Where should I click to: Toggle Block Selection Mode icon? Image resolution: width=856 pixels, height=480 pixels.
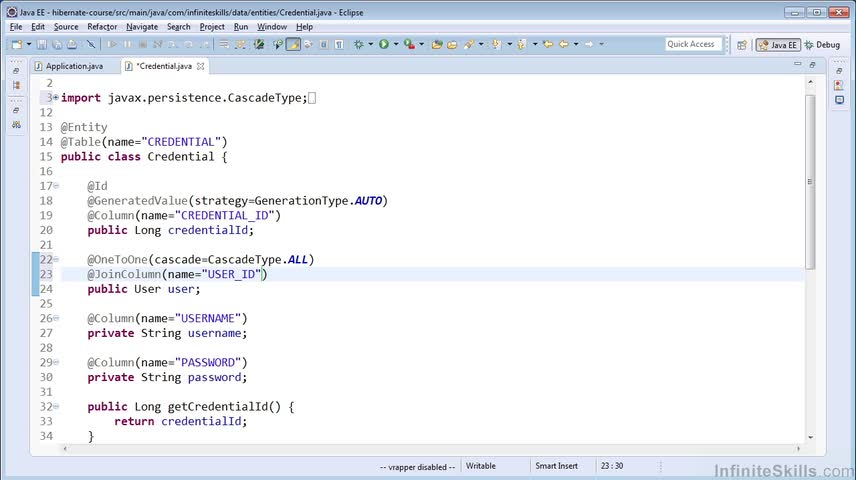[324, 44]
